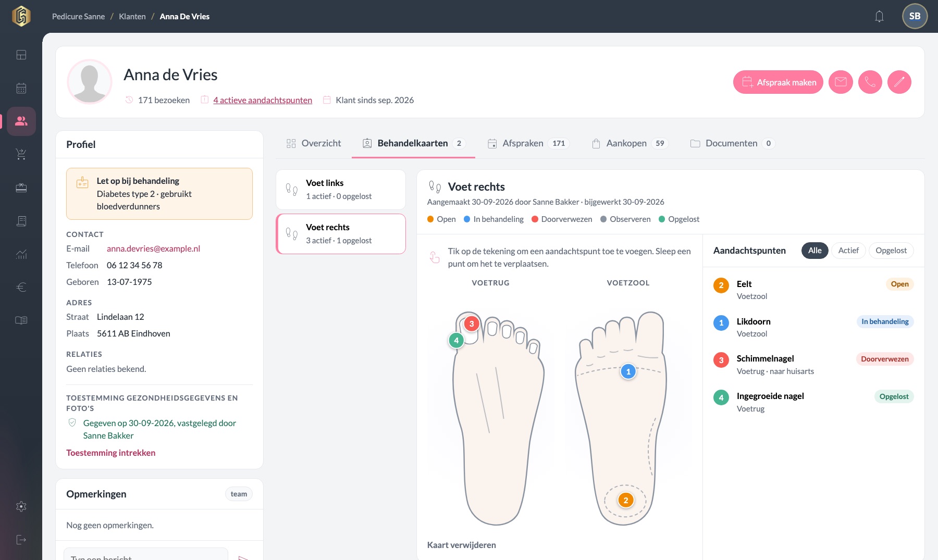Open the Aankopen tab
Image resolution: width=938 pixels, height=560 pixels.
(630, 143)
